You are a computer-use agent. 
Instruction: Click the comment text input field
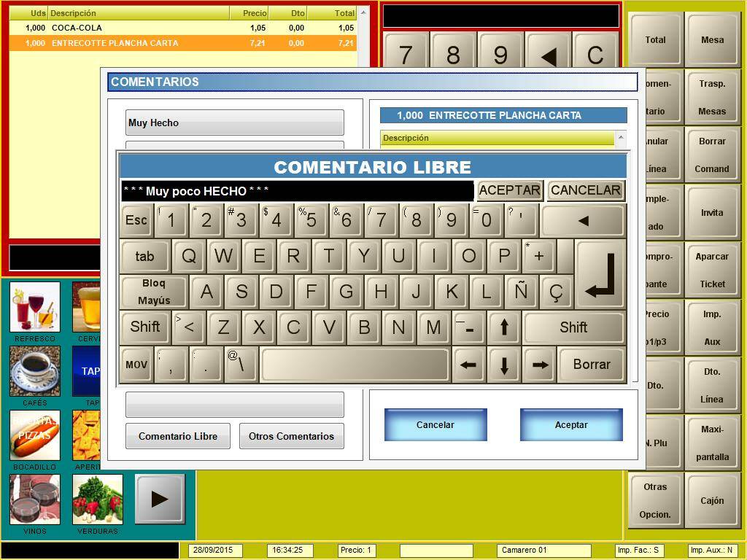297,191
